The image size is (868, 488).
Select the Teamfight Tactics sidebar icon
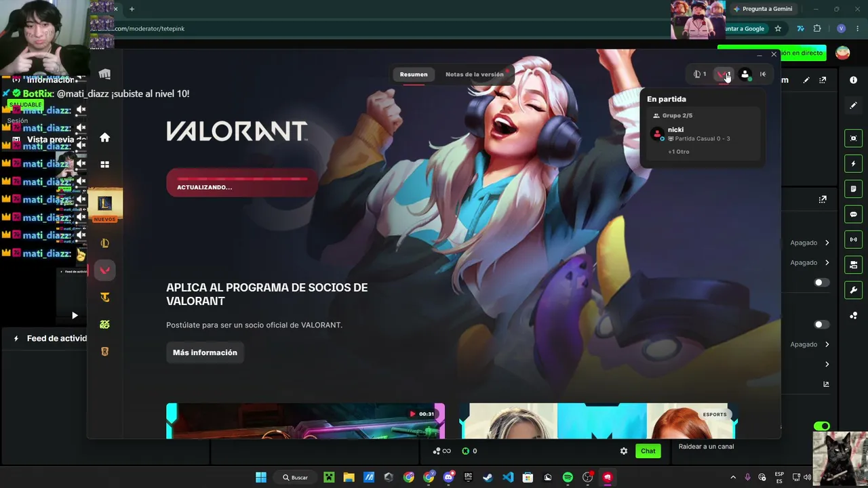click(104, 297)
